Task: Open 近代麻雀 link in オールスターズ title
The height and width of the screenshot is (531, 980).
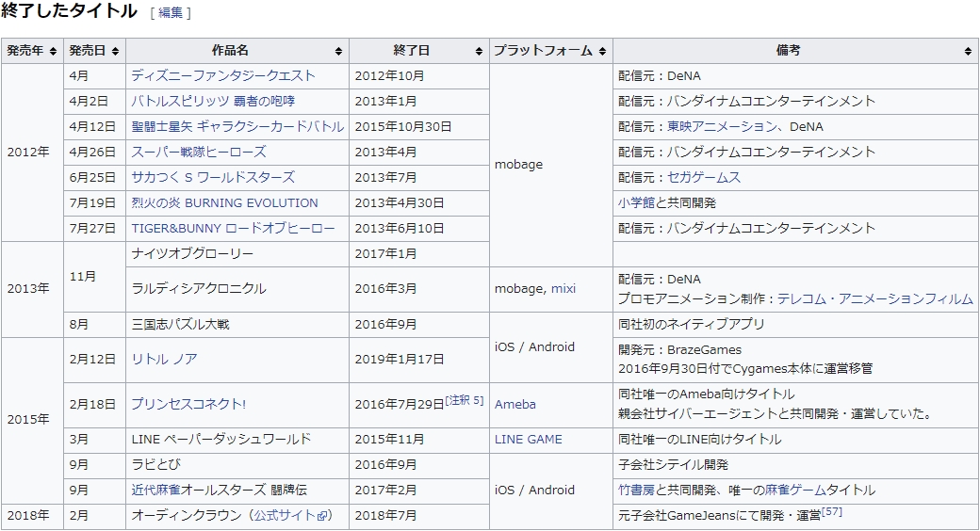Action: tap(155, 491)
